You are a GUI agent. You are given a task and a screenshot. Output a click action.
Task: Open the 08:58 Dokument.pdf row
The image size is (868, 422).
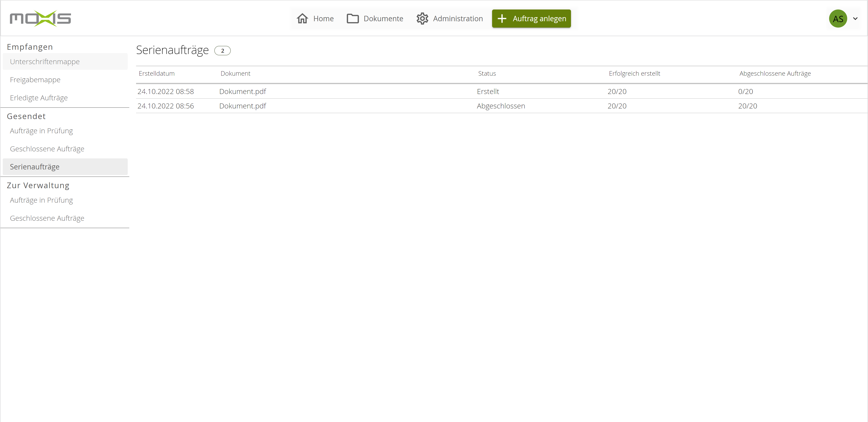pos(243,91)
